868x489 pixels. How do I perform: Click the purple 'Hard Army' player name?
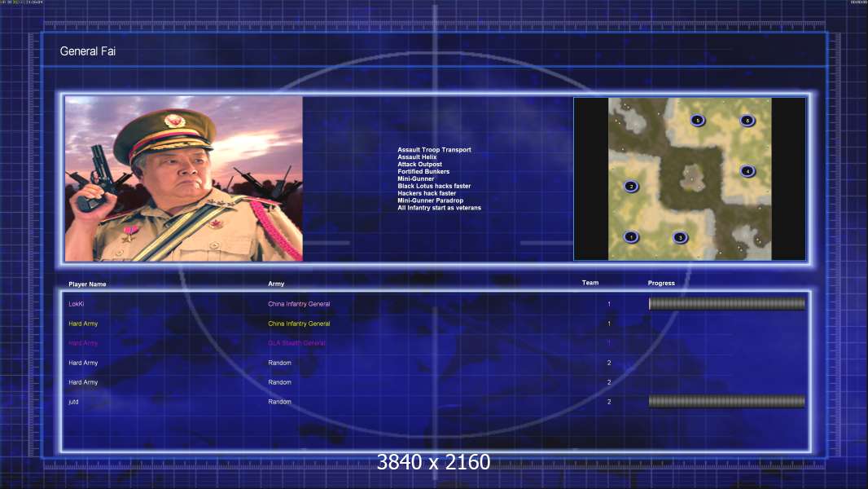pyautogui.click(x=83, y=343)
